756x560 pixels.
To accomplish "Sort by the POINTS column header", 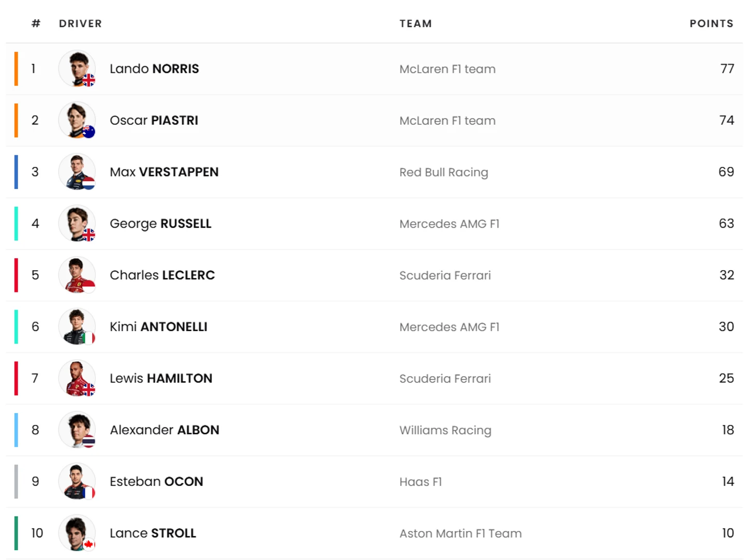I will 711,24.
